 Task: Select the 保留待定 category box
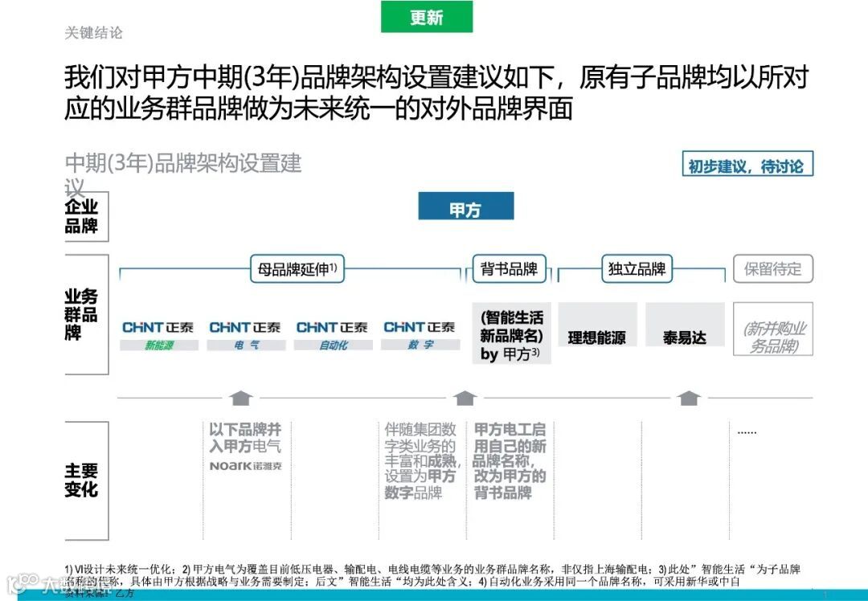pyautogui.click(x=773, y=269)
